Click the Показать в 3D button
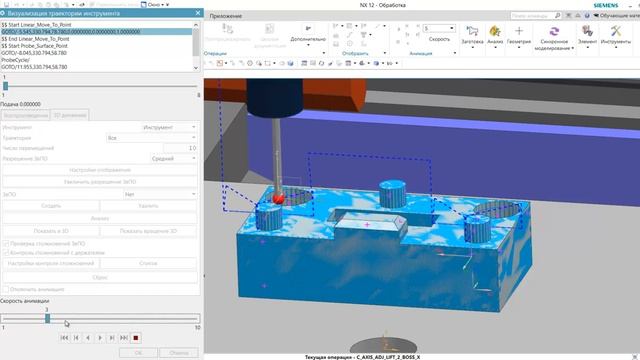 pyautogui.click(x=51, y=231)
